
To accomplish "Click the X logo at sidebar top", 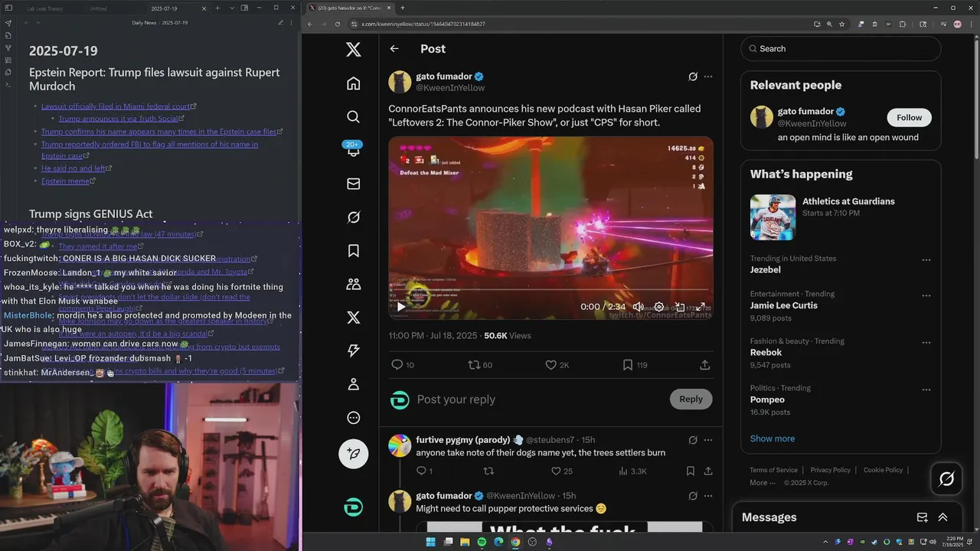I will [353, 50].
